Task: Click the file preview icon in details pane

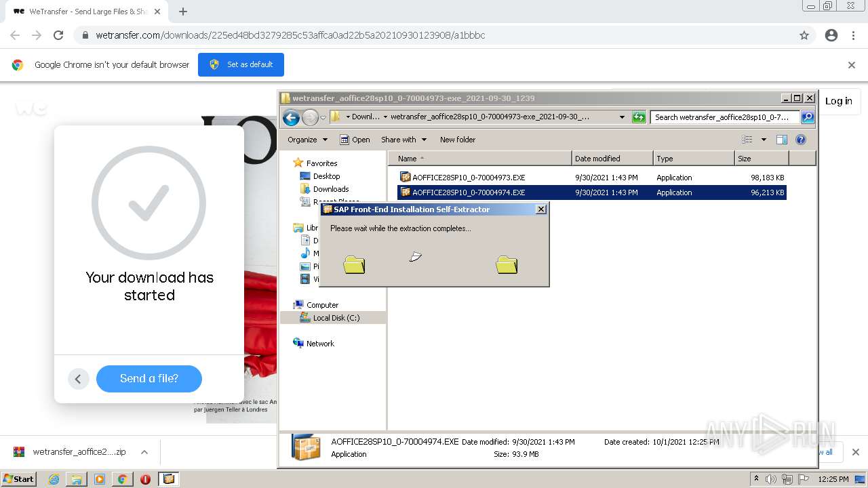Action: click(x=306, y=447)
